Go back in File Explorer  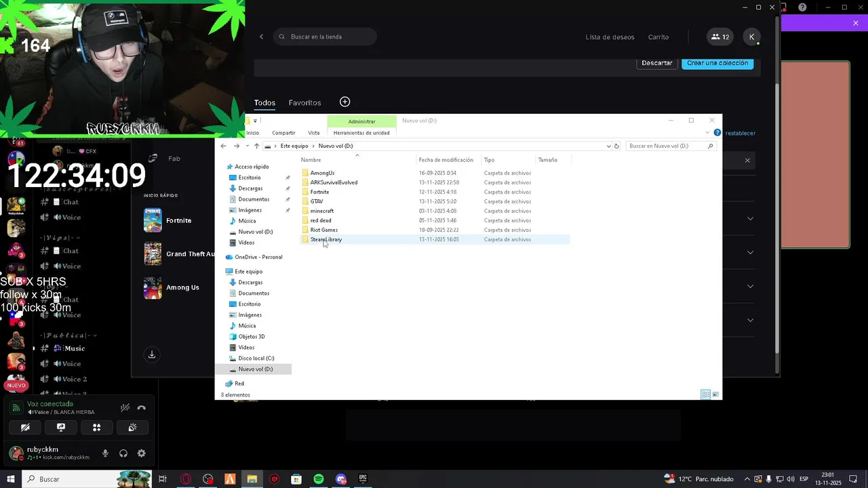point(223,146)
